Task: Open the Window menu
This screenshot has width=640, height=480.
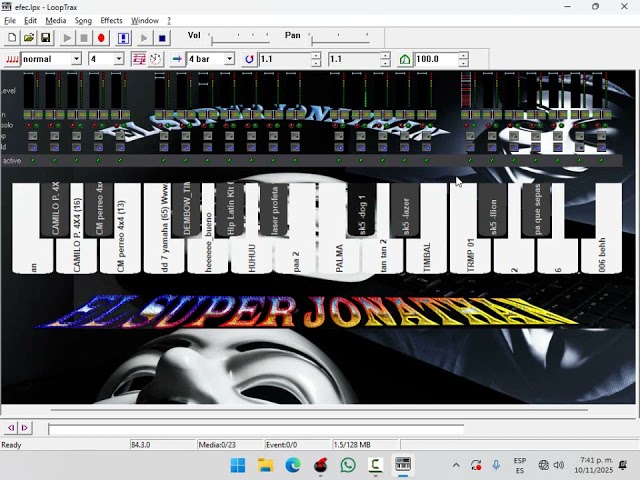Action: [144, 20]
